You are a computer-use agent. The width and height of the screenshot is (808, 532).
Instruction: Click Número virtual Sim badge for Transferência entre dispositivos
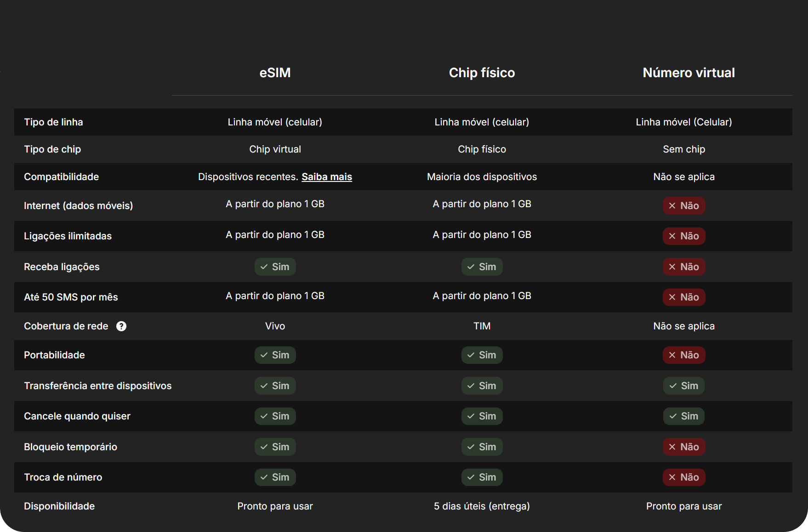[683, 386]
